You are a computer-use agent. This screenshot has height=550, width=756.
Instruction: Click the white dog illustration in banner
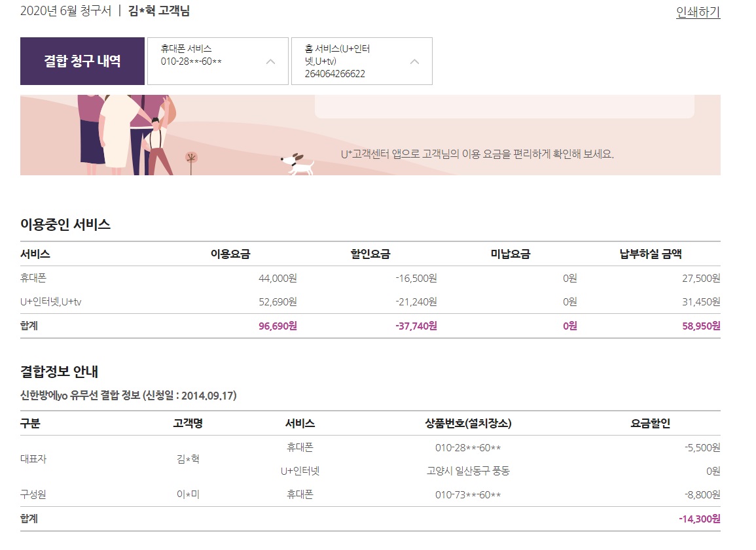click(298, 163)
